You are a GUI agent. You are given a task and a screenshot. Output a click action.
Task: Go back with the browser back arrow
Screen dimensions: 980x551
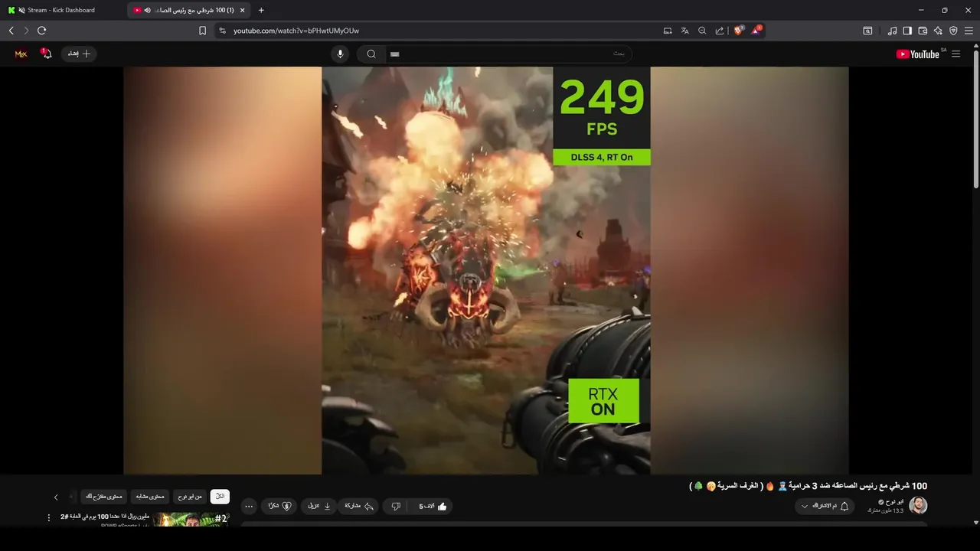11,31
